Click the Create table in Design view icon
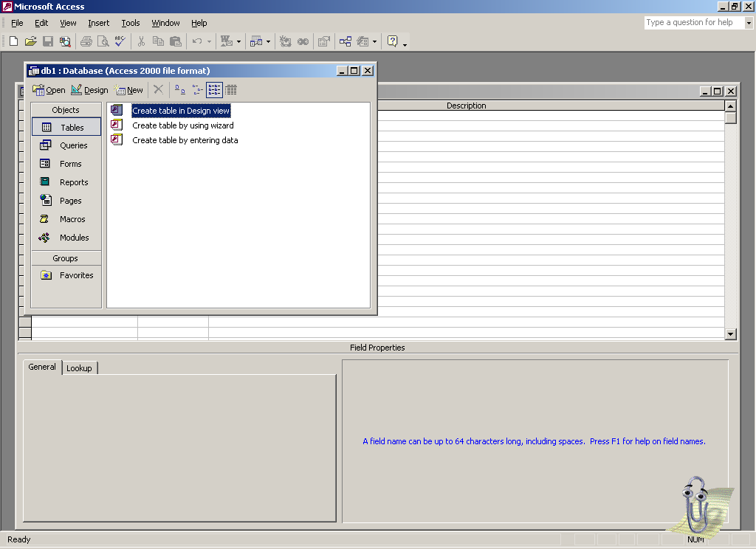Viewport: 756px width, 549px height. click(x=117, y=111)
